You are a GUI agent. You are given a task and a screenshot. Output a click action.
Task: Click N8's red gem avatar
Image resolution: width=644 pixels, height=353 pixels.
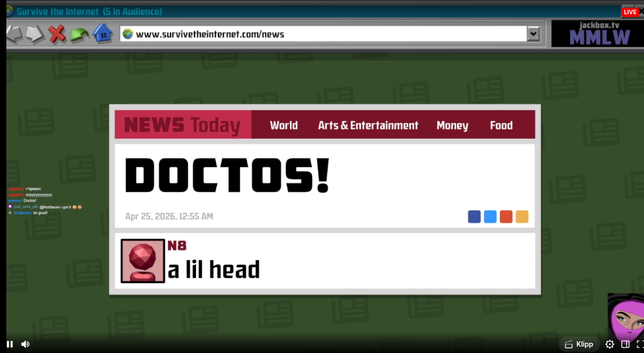143,261
